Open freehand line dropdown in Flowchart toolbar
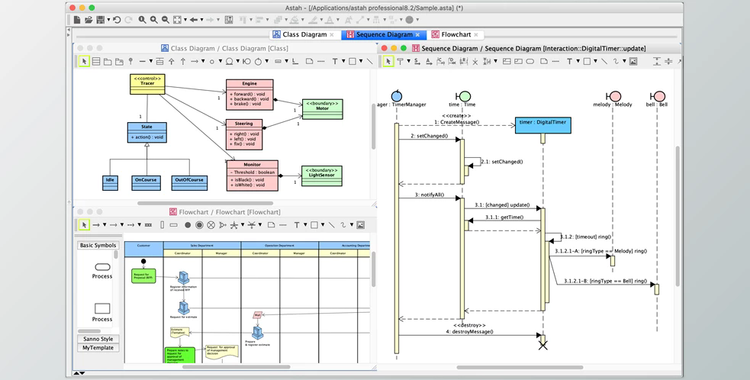Screen dimensions: 750x380 [x=352, y=224]
